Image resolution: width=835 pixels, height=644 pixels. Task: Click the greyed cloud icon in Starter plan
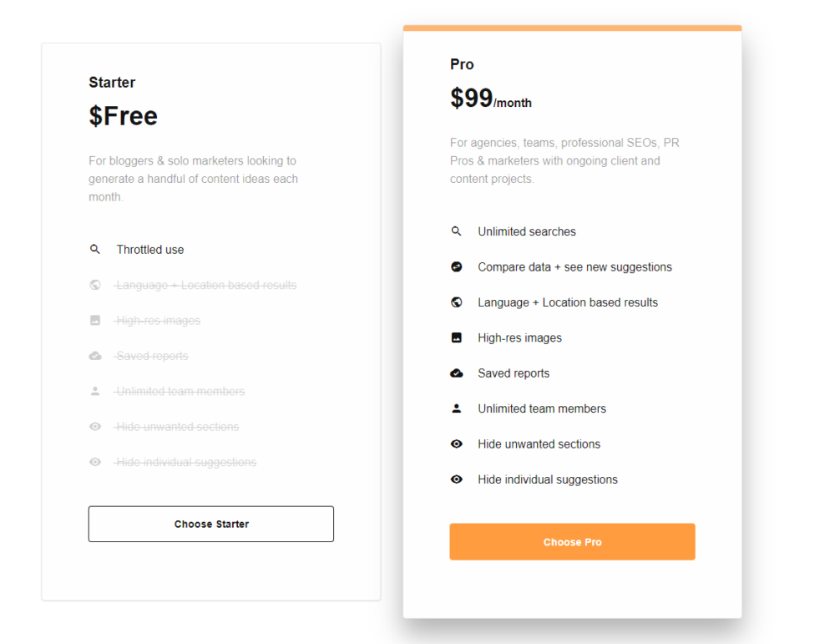pos(95,356)
